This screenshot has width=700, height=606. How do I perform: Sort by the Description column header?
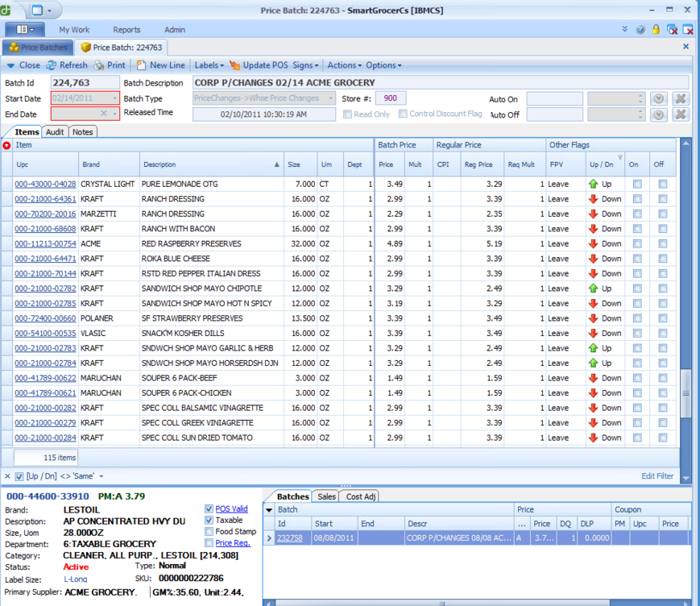coord(211,164)
